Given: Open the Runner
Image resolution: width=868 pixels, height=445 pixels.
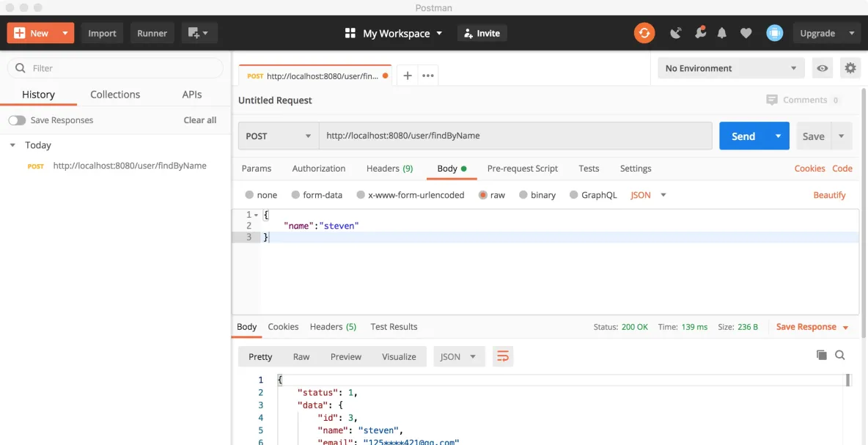Looking at the screenshot, I should [152, 33].
